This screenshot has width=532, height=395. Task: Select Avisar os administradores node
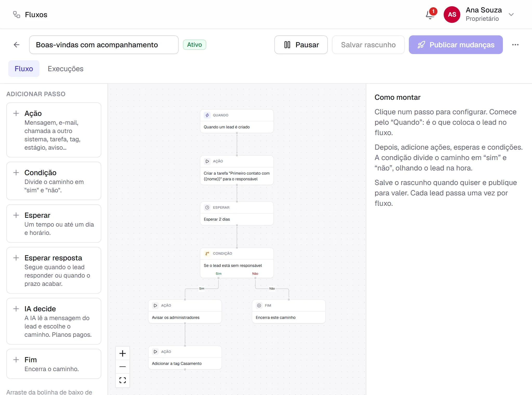[x=185, y=311]
